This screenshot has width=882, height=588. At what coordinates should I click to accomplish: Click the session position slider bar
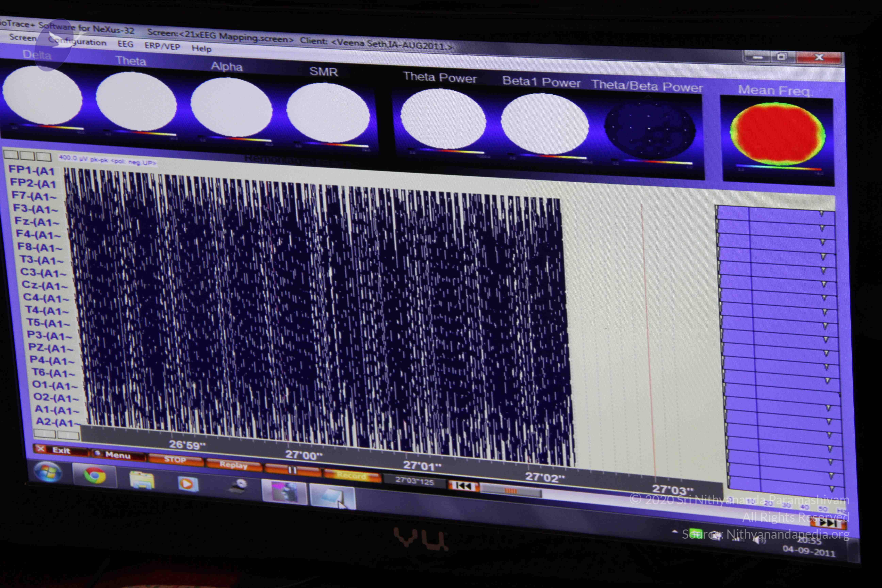pyautogui.click(x=511, y=490)
